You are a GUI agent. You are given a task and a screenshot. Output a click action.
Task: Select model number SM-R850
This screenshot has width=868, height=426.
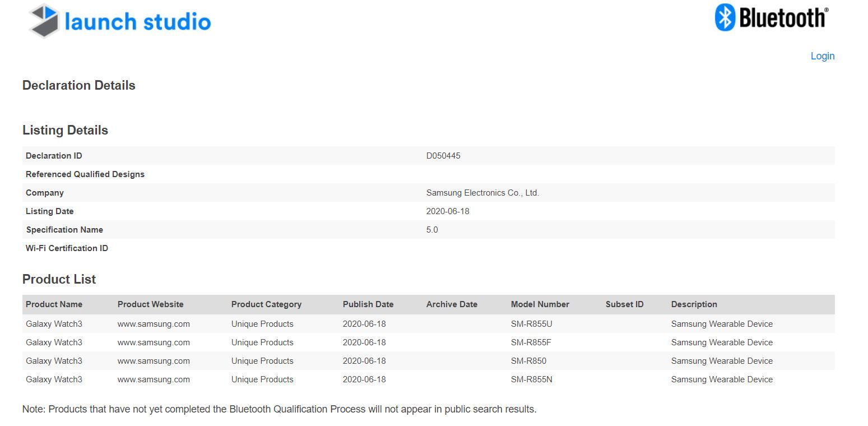coord(528,361)
